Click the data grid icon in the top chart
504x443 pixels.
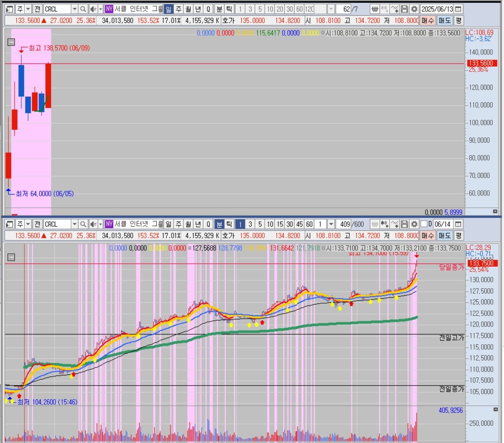[11, 42]
